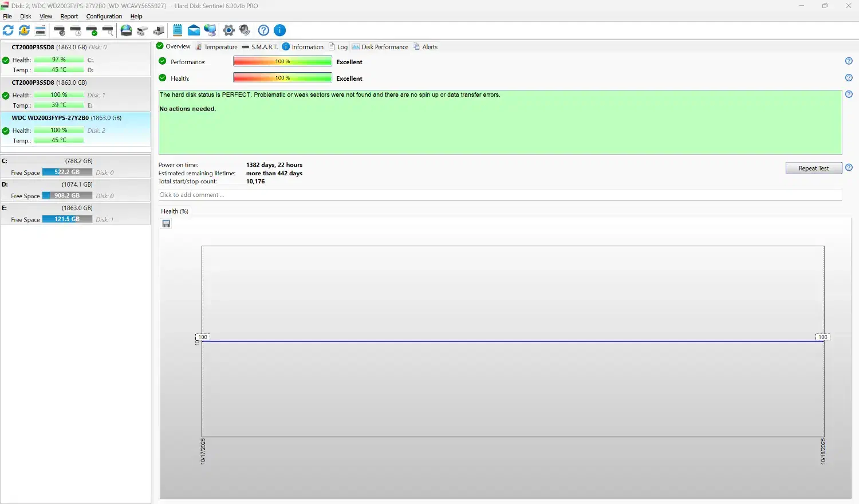
Task: Open the Disk menu
Action: (26, 17)
